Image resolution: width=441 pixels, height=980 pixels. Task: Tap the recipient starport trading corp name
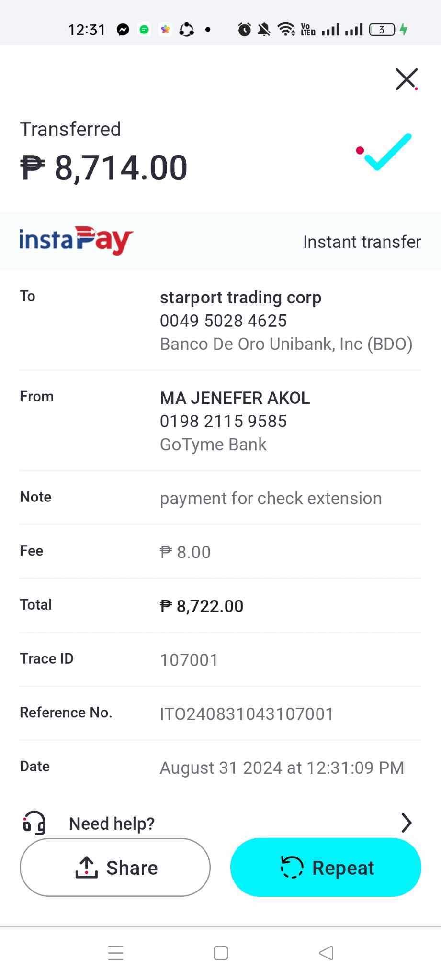tap(240, 297)
